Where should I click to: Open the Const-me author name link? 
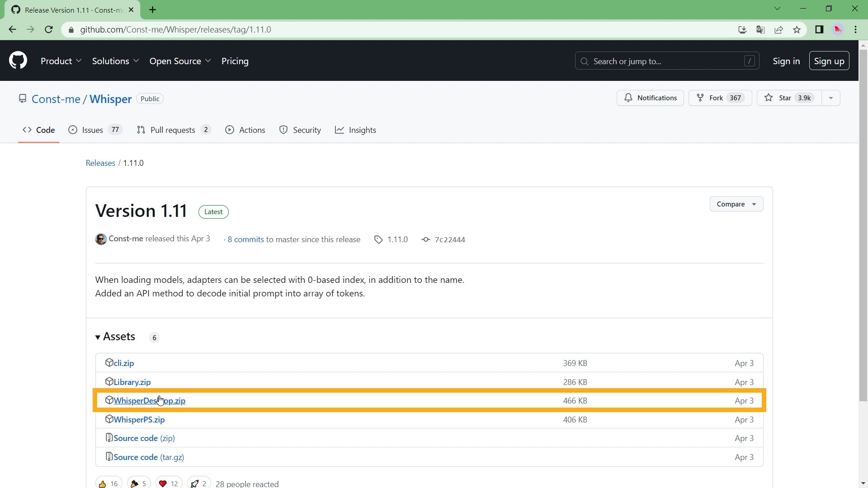click(x=126, y=239)
